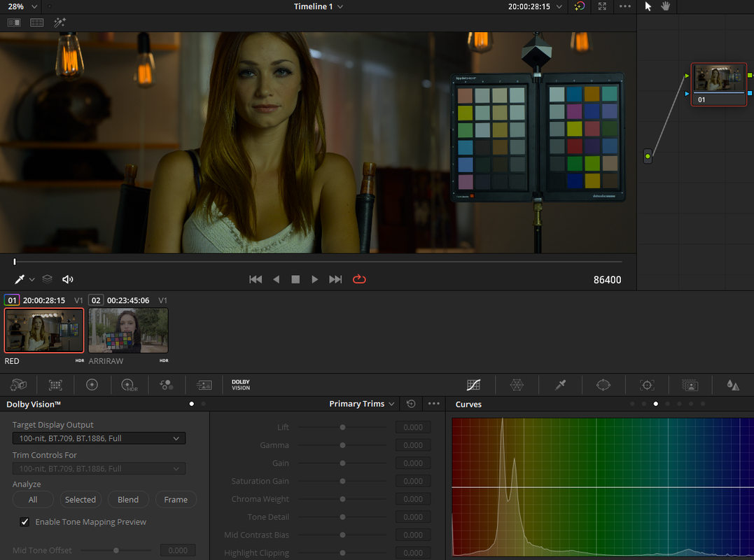Screen dimensions: 754x560
Task: Open the Timeline 1 name dropdown
Action: tap(319, 6)
